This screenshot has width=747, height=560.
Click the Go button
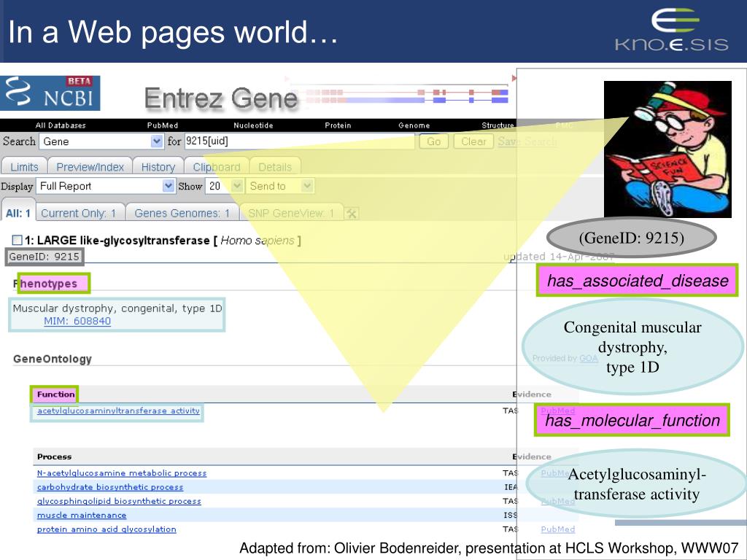[433, 141]
